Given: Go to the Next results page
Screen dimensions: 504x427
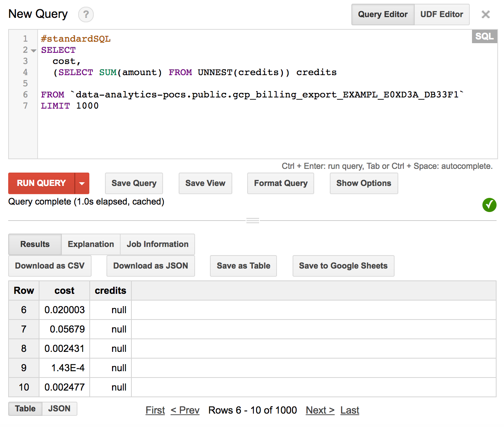Looking at the screenshot, I should (x=320, y=410).
